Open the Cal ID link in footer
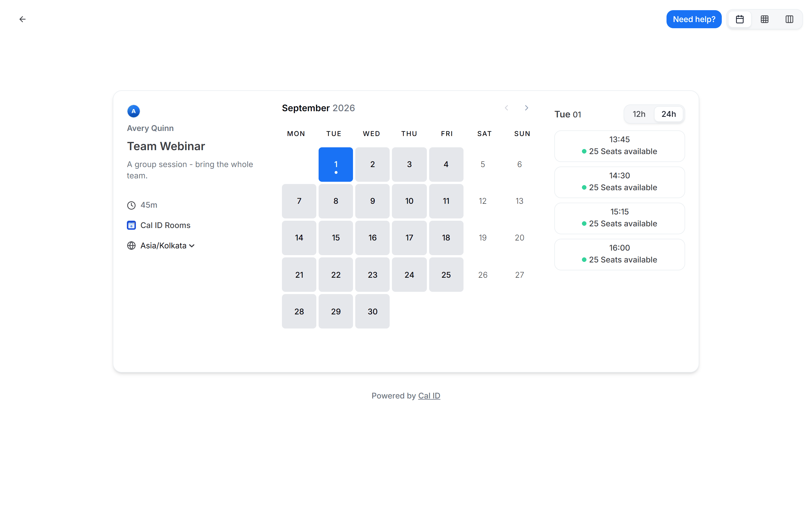 click(x=429, y=396)
